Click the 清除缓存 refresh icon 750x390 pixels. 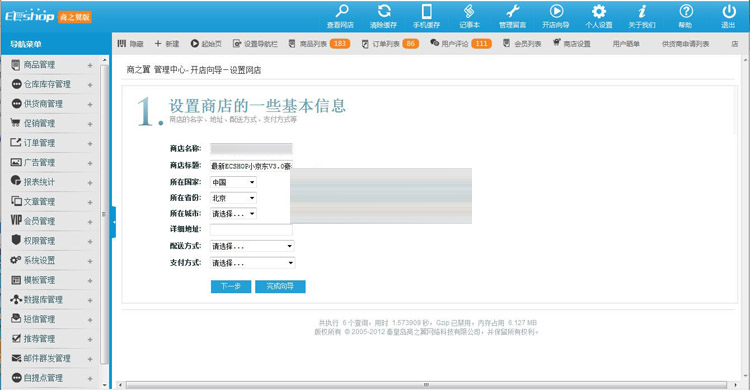point(384,11)
